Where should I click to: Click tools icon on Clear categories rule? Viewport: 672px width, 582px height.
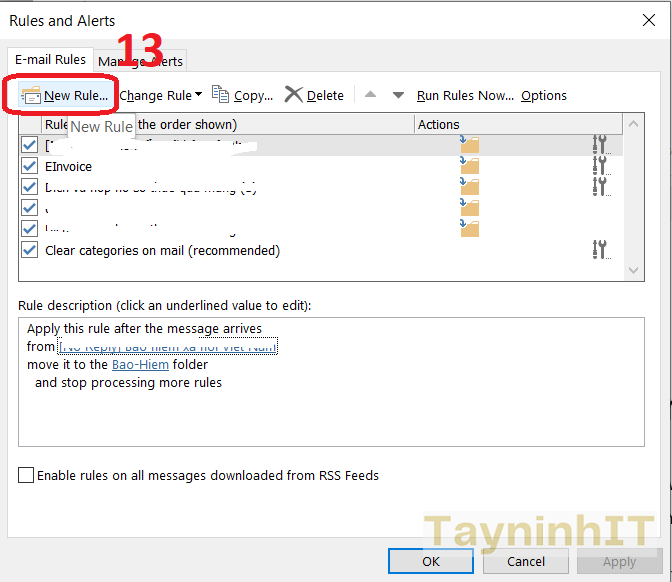coord(600,250)
